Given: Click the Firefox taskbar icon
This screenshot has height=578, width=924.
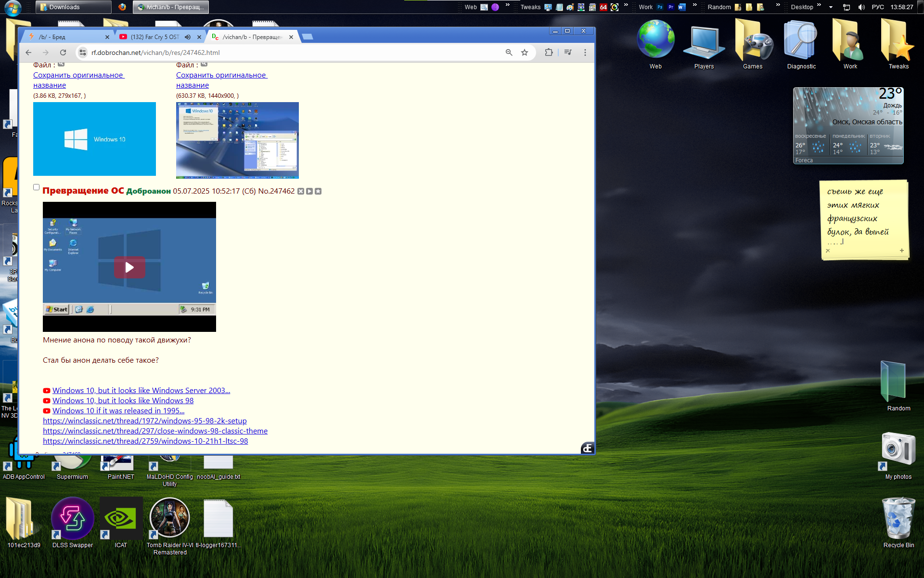Looking at the screenshot, I should (122, 7).
